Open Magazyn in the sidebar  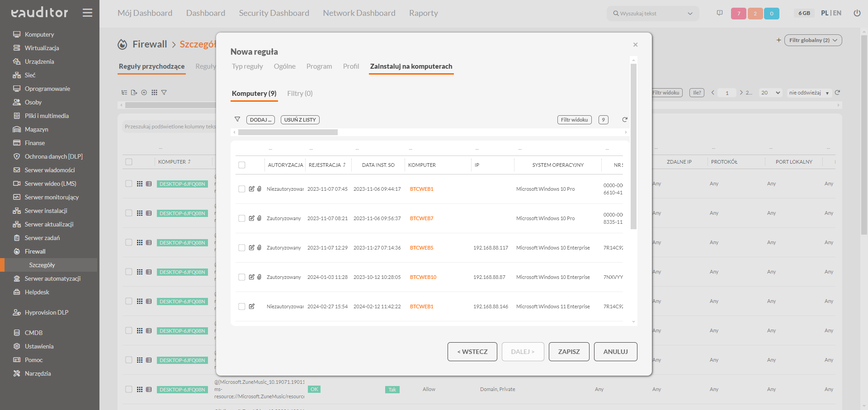[36, 129]
